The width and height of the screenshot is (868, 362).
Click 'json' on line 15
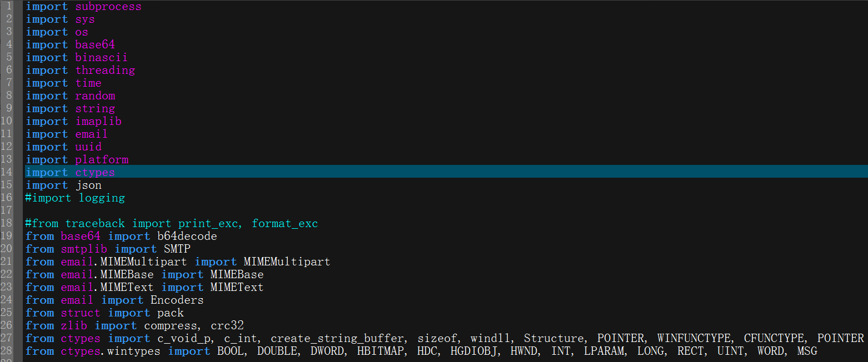[88, 185]
